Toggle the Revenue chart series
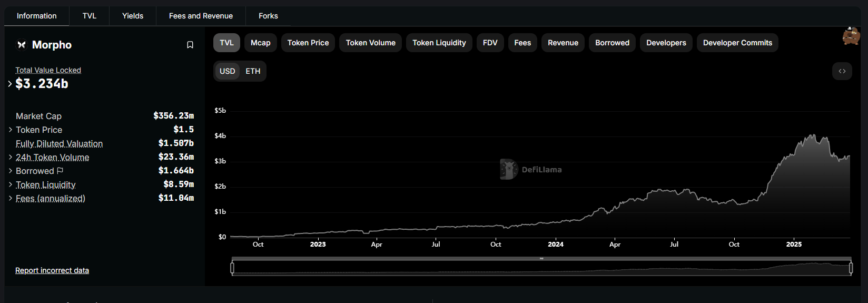 (x=563, y=43)
